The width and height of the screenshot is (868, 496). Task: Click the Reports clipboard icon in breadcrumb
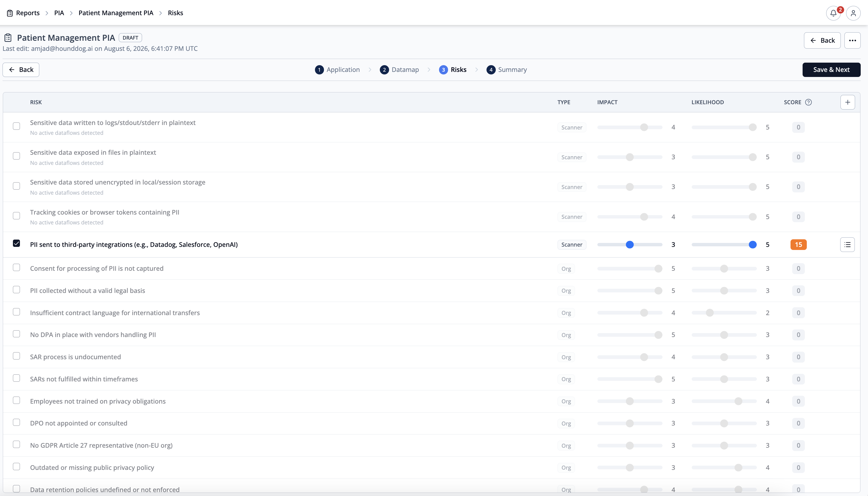click(x=10, y=13)
